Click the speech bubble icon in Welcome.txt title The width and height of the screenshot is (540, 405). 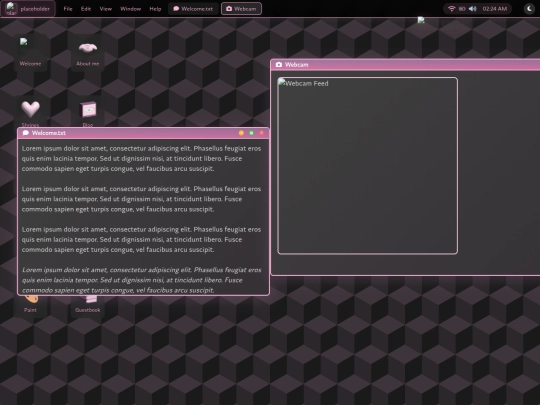pyautogui.click(x=25, y=133)
